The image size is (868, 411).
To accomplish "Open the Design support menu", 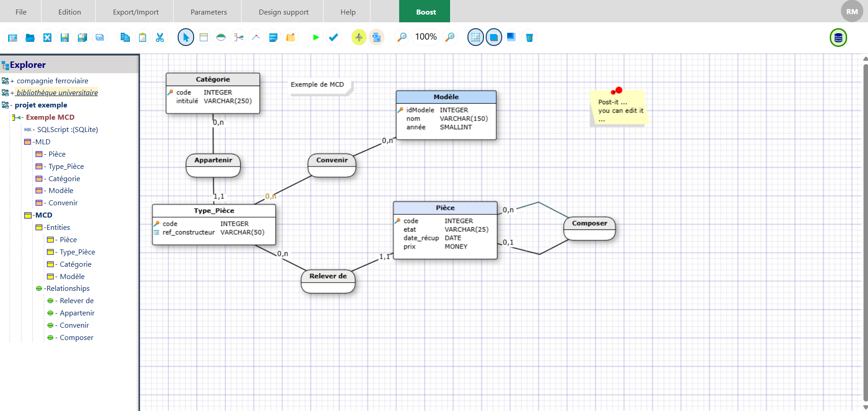I will point(283,12).
